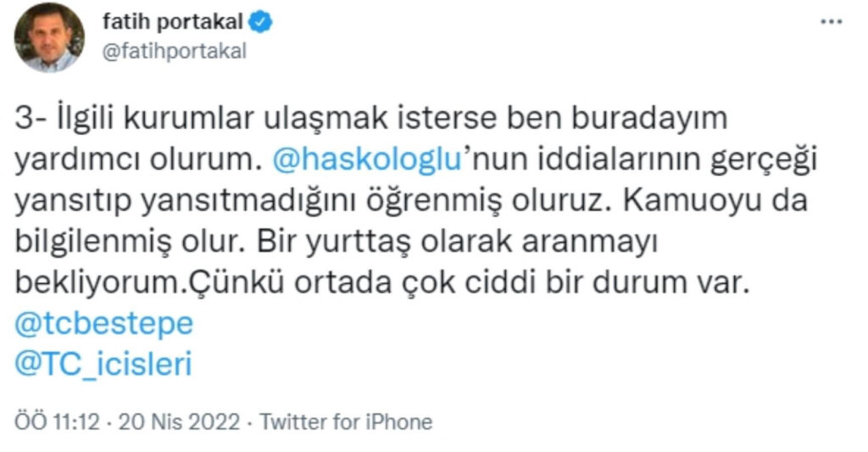Open fatih portakal's profile photo
The width and height of the screenshot is (868, 452).
[50, 38]
